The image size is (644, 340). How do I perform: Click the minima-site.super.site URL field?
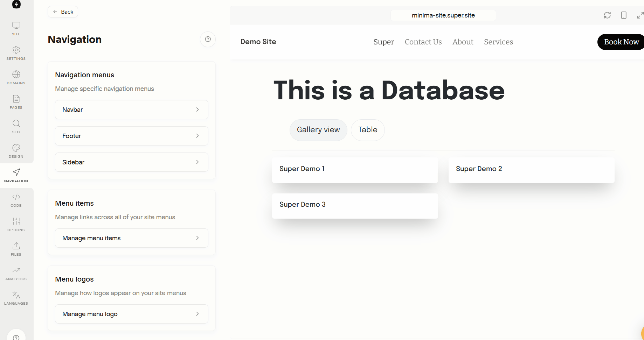pyautogui.click(x=443, y=15)
